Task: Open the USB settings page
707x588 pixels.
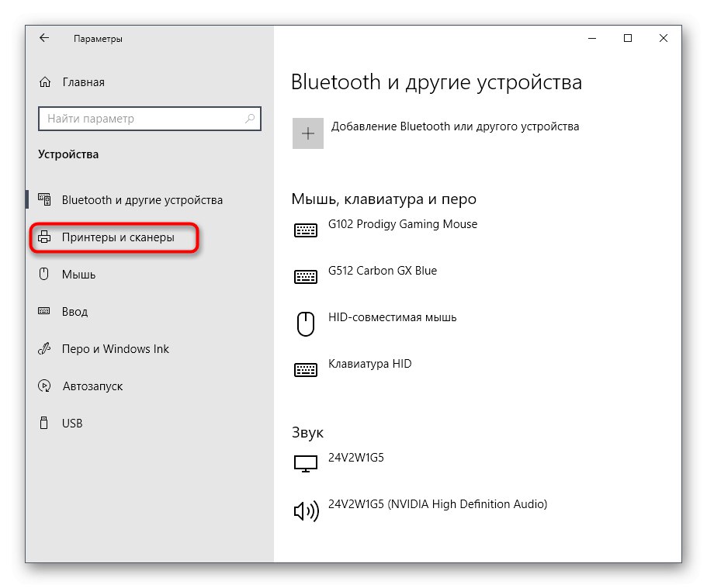Action: [74, 423]
